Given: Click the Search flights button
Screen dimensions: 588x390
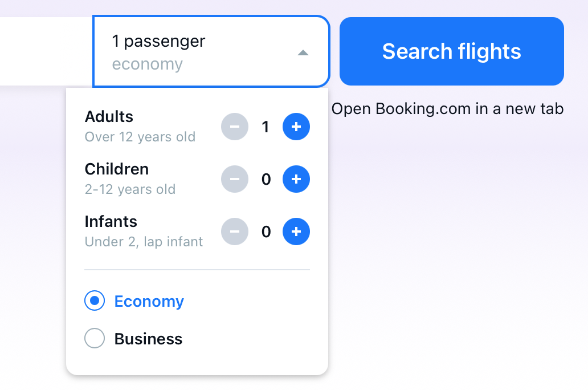Looking at the screenshot, I should click(451, 51).
